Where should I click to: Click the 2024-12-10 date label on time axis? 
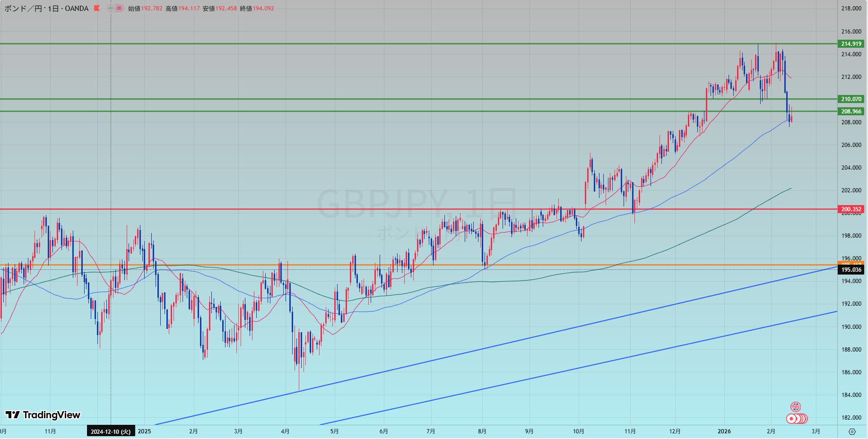pyautogui.click(x=111, y=431)
